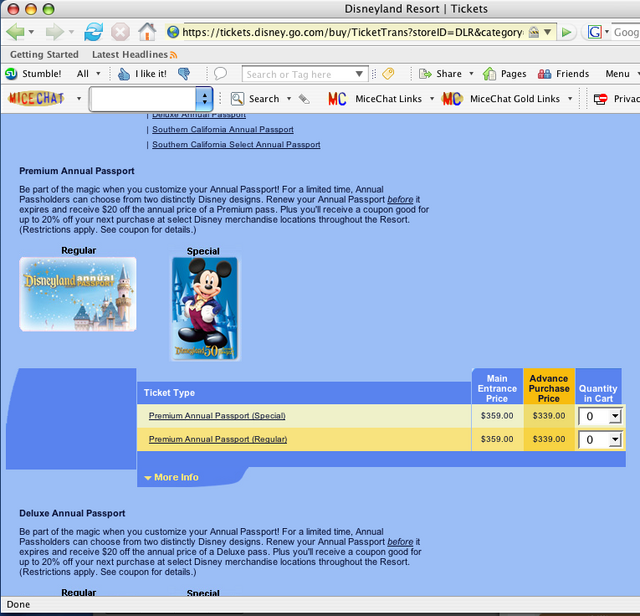Expand the MiceChat Links menu arrow
Viewport: 640px width, 616px height.
click(432, 99)
